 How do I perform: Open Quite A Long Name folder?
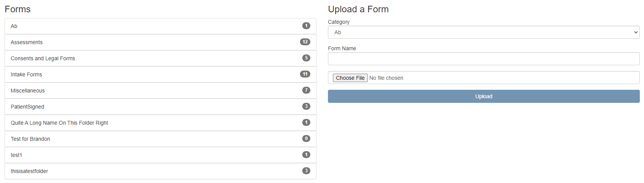click(x=59, y=123)
